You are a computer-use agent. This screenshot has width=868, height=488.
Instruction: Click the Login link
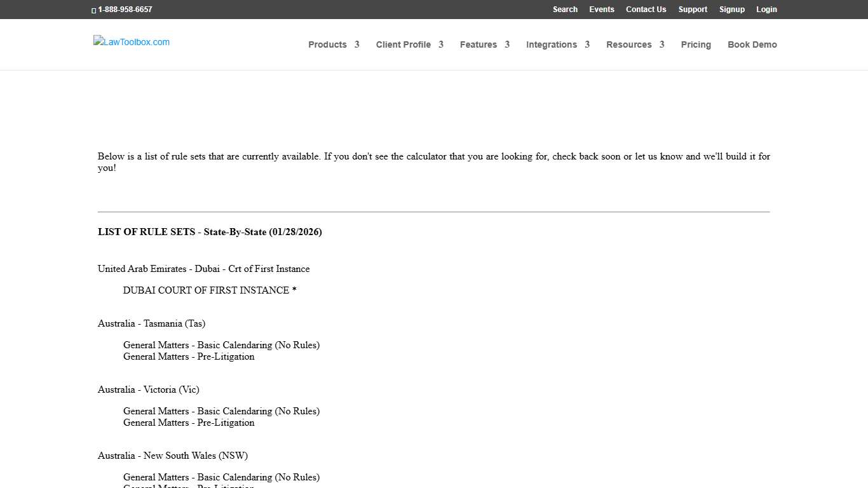[766, 10]
